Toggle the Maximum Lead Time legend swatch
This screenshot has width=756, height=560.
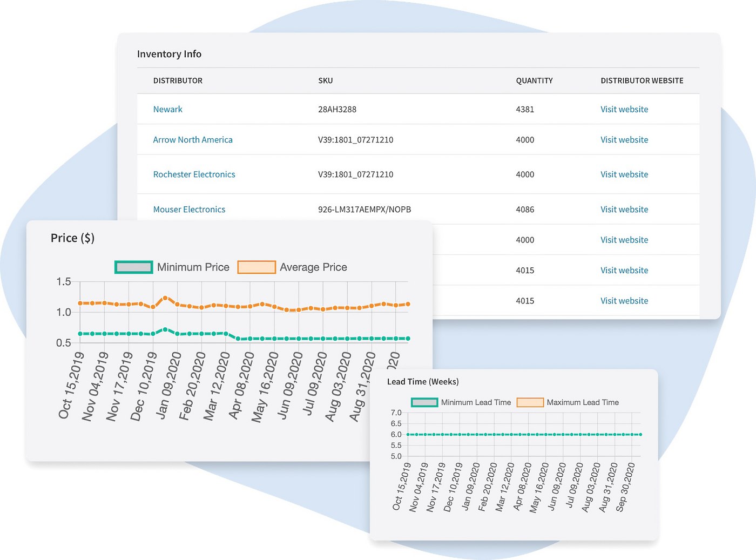530,402
